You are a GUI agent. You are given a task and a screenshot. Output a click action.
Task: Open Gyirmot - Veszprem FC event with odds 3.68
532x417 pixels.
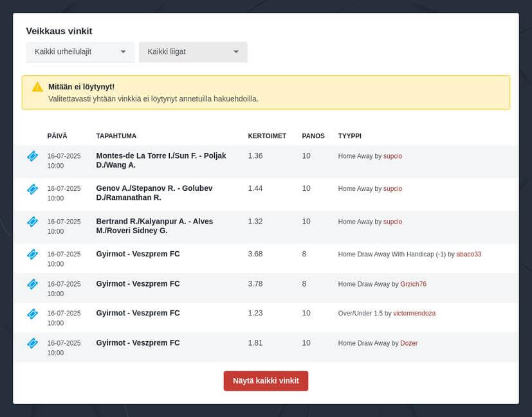pos(138,254)
